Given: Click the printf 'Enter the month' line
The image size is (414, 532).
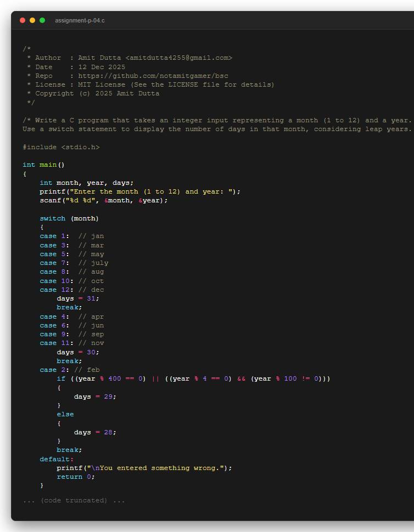Looking at the screenshot, I should pyautogui.click(x=140, y=191).
